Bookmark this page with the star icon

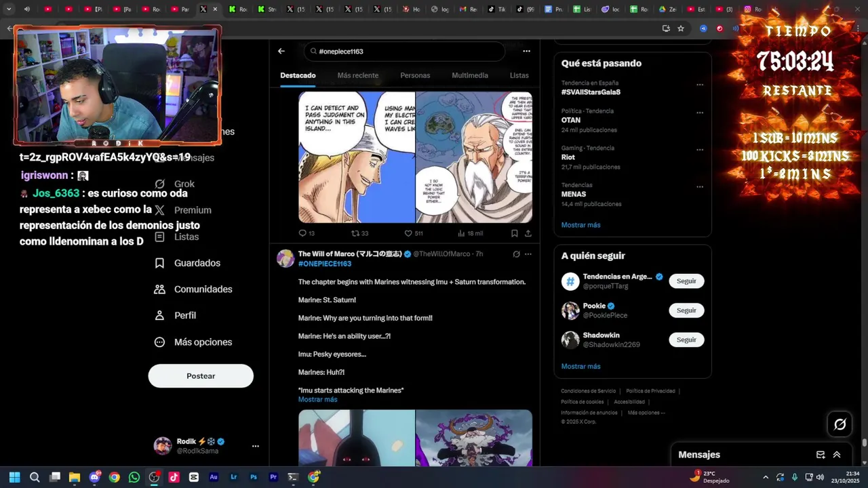click(x=681, y=28)
